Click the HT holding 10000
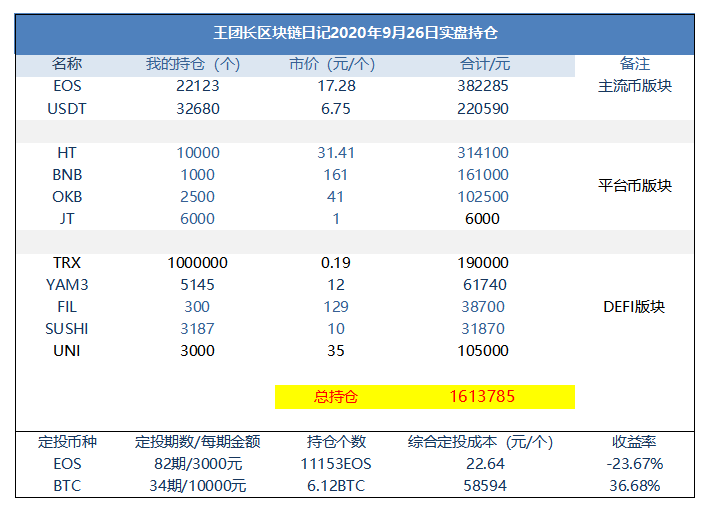 pyautogui.click(x=198, y=153)
